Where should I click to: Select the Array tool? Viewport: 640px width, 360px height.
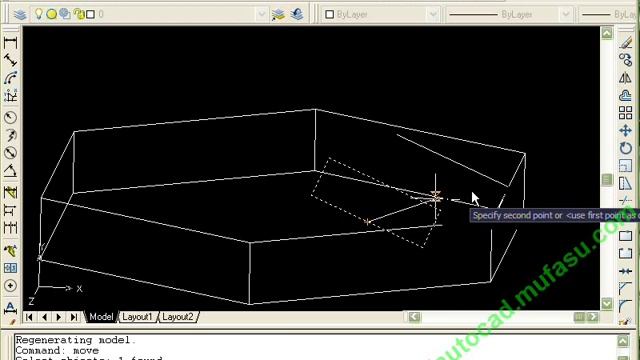tap(625, 113)
